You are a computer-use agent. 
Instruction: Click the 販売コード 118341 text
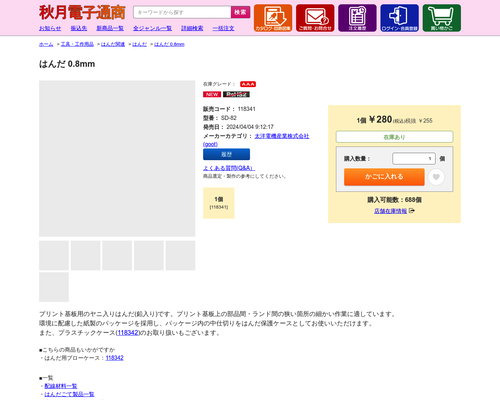point(229,109)
